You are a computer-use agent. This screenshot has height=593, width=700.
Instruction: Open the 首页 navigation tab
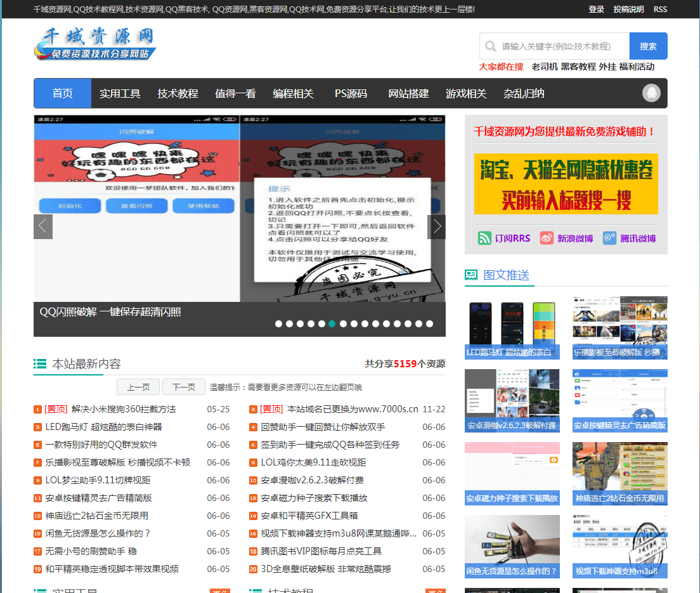pyautogui.click(x=63, y=93)
